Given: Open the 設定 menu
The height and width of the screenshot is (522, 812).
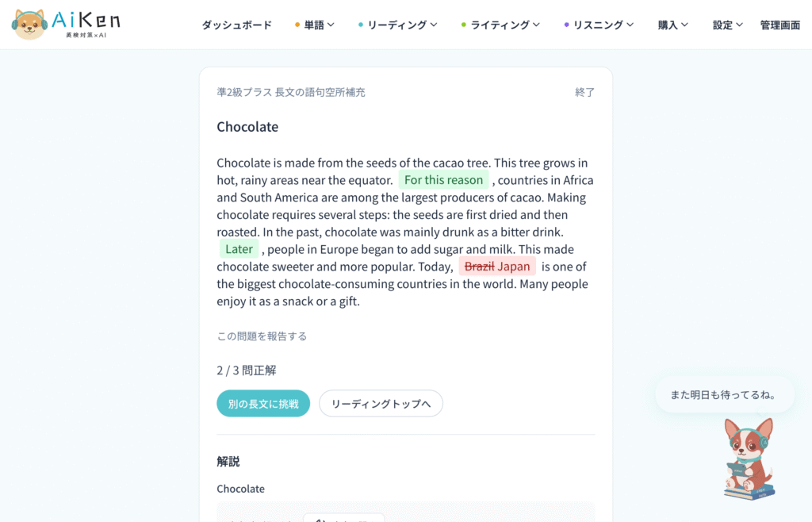Looking at the screenshot, I should point(728,25).
